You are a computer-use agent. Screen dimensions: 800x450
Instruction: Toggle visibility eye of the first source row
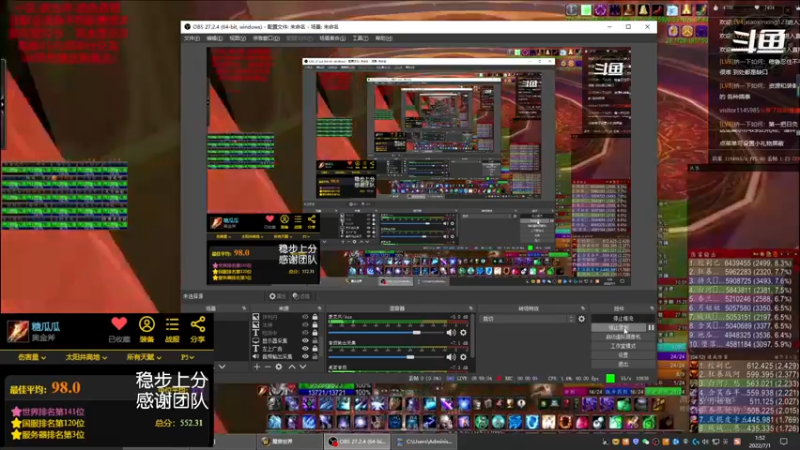(x=305, y=317)
